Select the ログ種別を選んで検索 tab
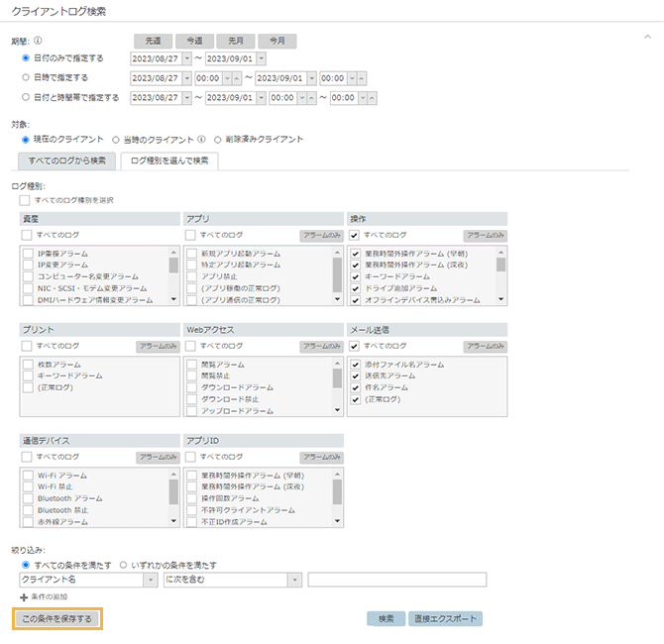 pyautogui.click(x=169, y=161)
